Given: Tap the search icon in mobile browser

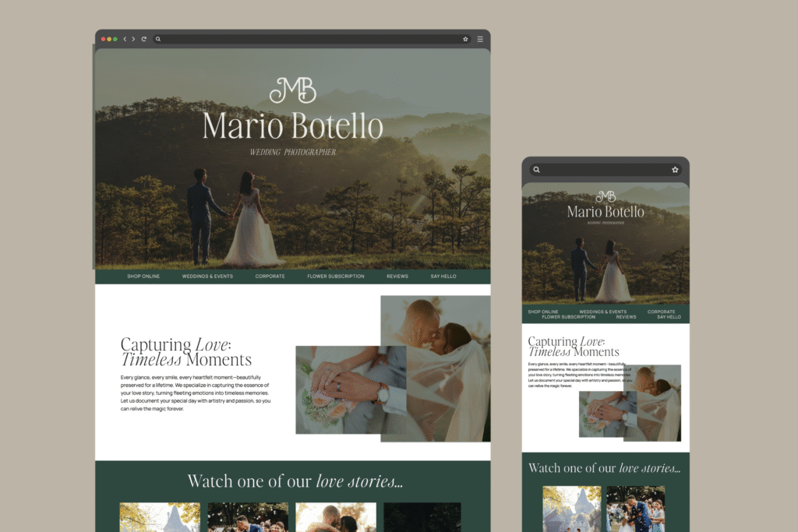Looking at the screenshot, I should [x=536, y=170].
